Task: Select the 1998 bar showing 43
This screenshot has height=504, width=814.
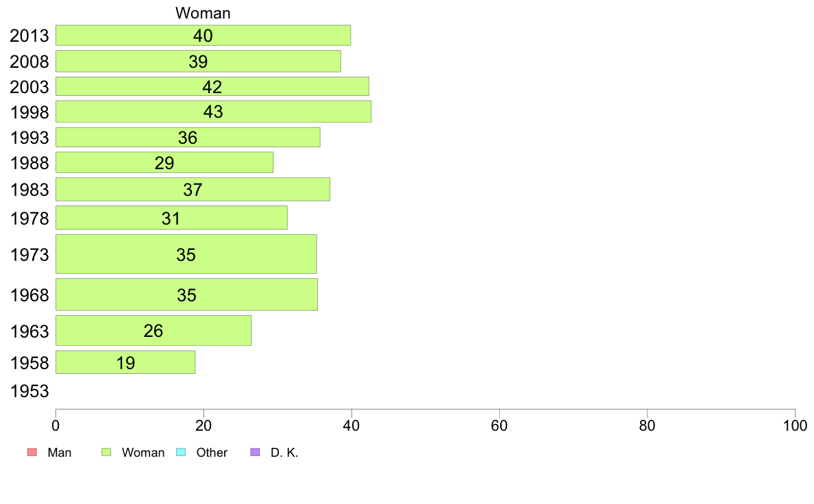Action: [x=213, y=112]
